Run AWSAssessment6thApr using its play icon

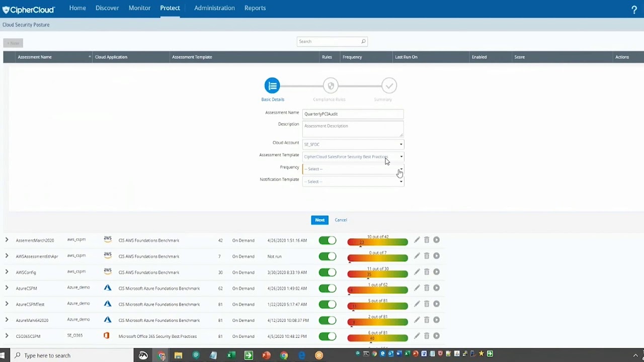click(436, 256)
